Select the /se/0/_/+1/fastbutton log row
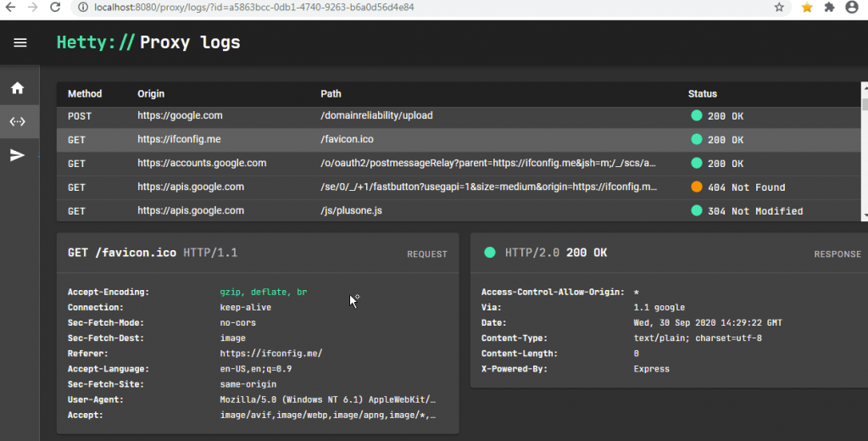868x441 pixels. point(459,187)
